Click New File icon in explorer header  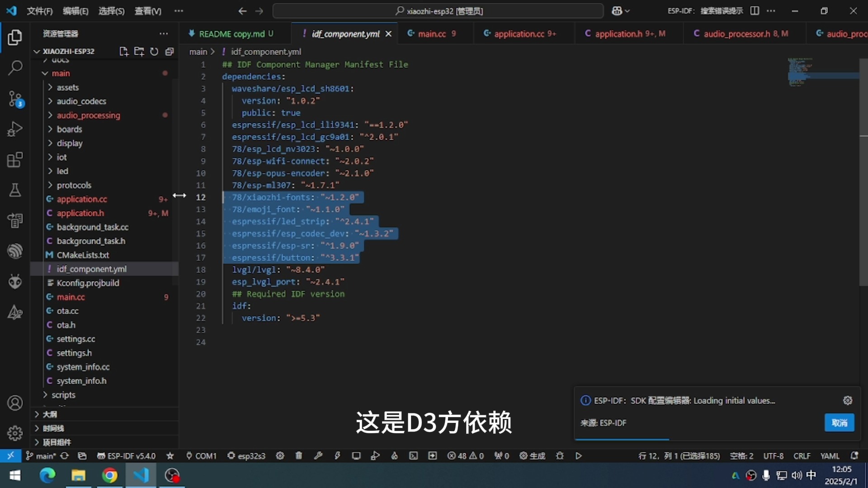tap(123, 52)
